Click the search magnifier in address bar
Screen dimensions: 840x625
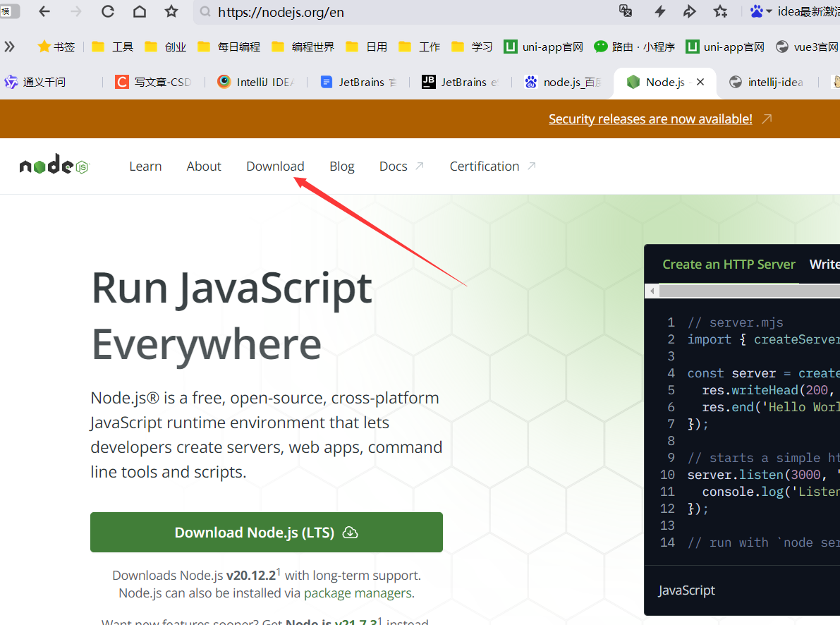205,12
